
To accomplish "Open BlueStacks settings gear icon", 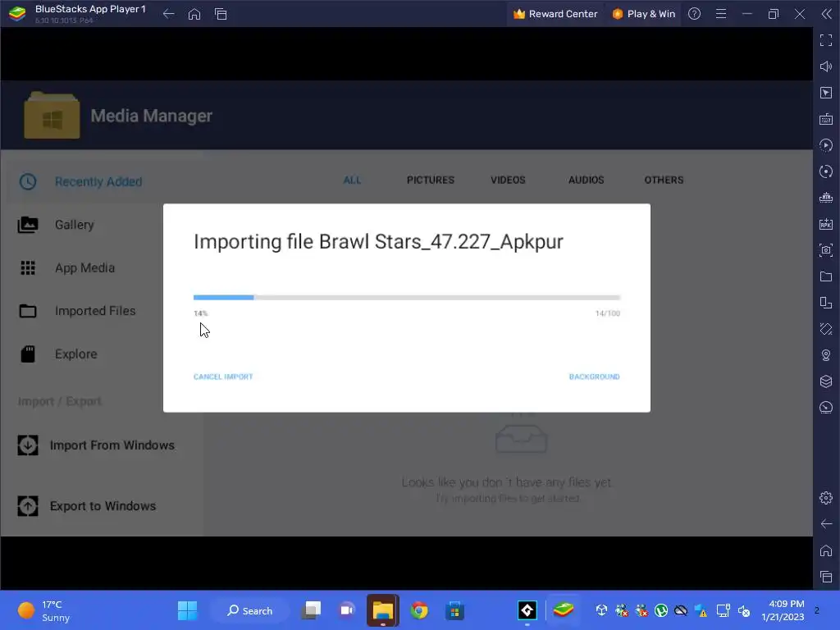I will 826,498.
